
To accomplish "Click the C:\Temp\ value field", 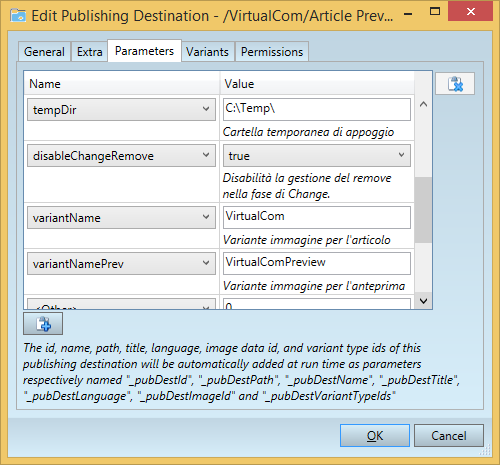I will coord(317,109).
